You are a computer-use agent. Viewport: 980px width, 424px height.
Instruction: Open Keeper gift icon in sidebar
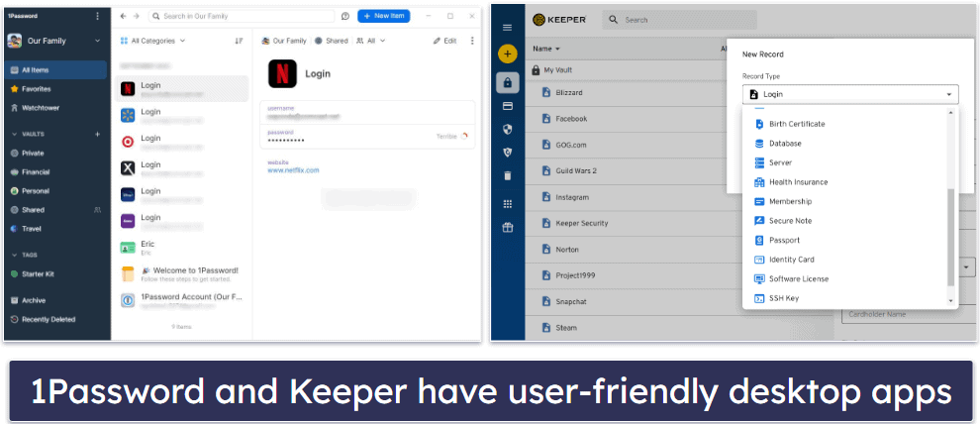point(508,228)
